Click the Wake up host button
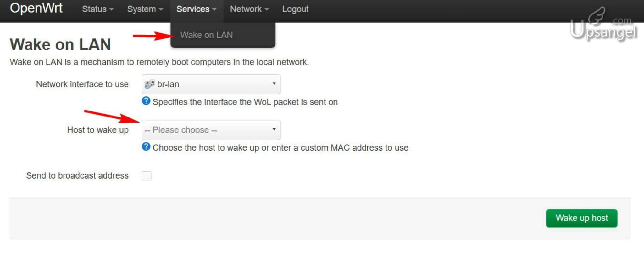This screenshot has height=257, width=644. coord(581,218)
